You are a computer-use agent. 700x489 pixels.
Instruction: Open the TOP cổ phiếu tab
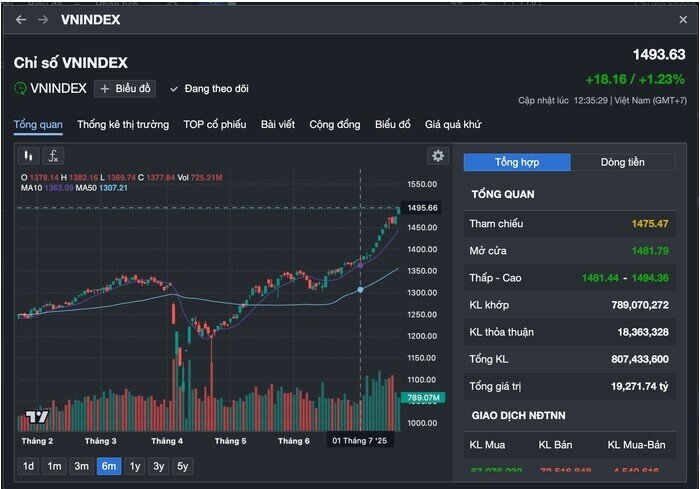215,125
